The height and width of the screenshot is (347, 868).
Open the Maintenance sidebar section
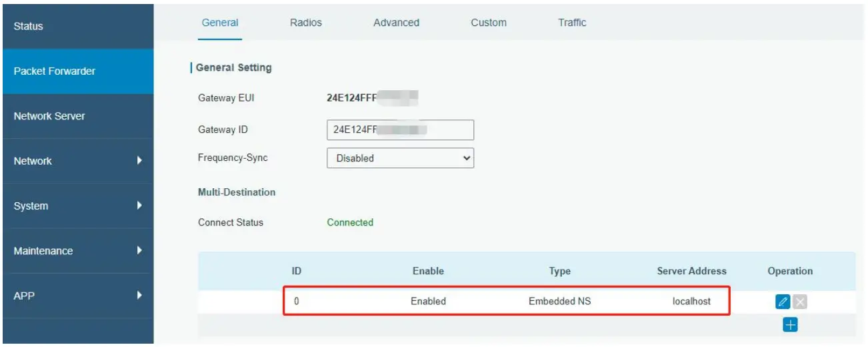tap(77, 251)
